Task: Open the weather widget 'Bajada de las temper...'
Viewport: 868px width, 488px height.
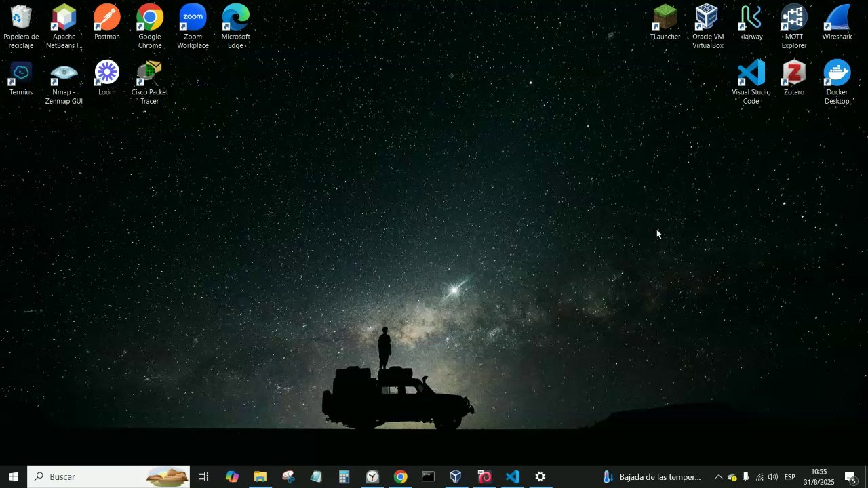Action: (x=652, y=476)
